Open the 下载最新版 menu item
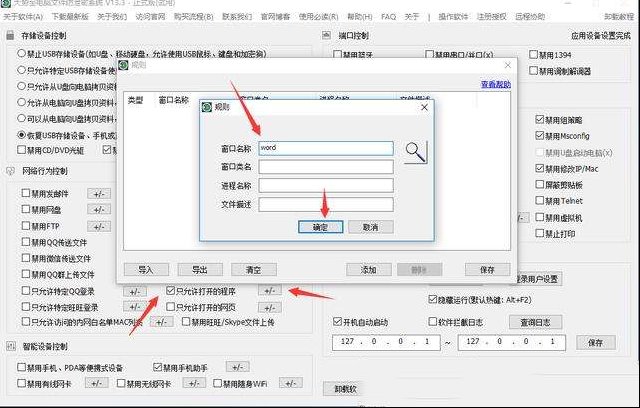Screen dimensions: 640x408 coord(70,17)
